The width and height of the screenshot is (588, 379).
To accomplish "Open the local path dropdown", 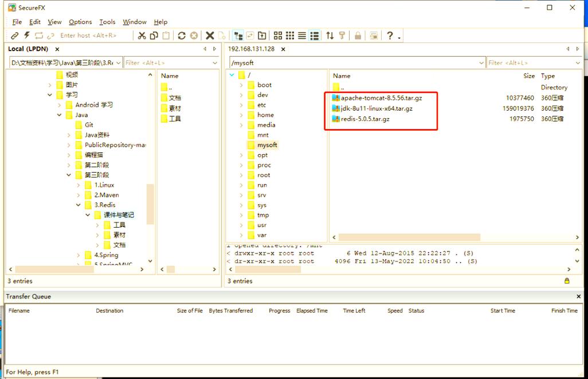I will (119, 62).
